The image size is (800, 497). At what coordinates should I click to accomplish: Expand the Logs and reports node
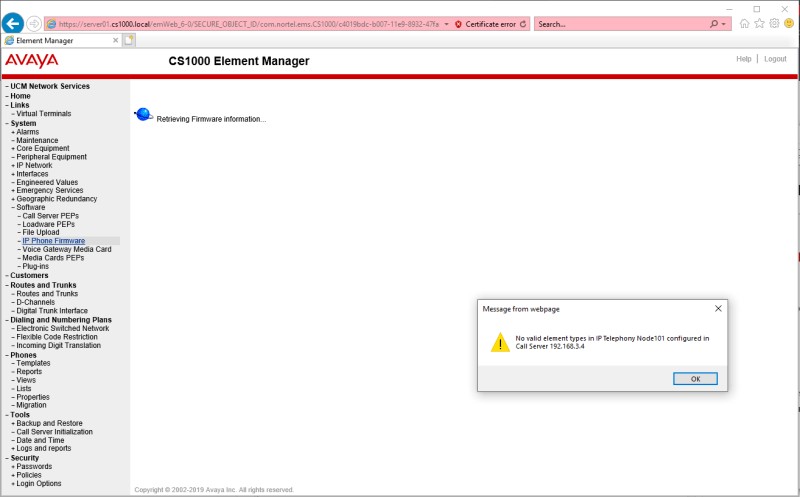[13, 449]
